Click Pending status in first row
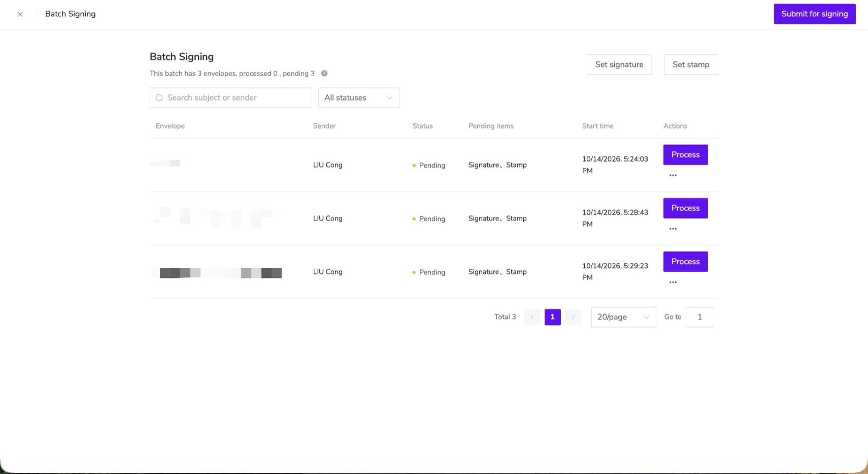This screenshot has width=868, height=474. pyautogui.click(x=429, y=165)
